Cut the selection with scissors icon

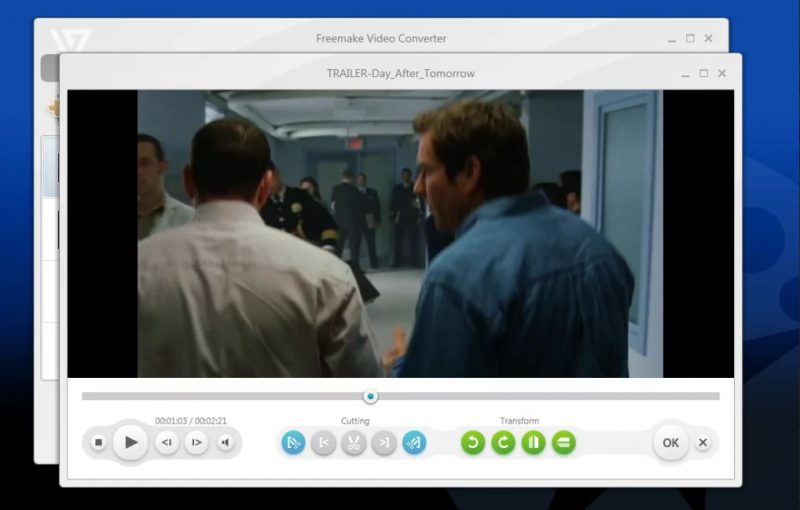tap(353, 442)
